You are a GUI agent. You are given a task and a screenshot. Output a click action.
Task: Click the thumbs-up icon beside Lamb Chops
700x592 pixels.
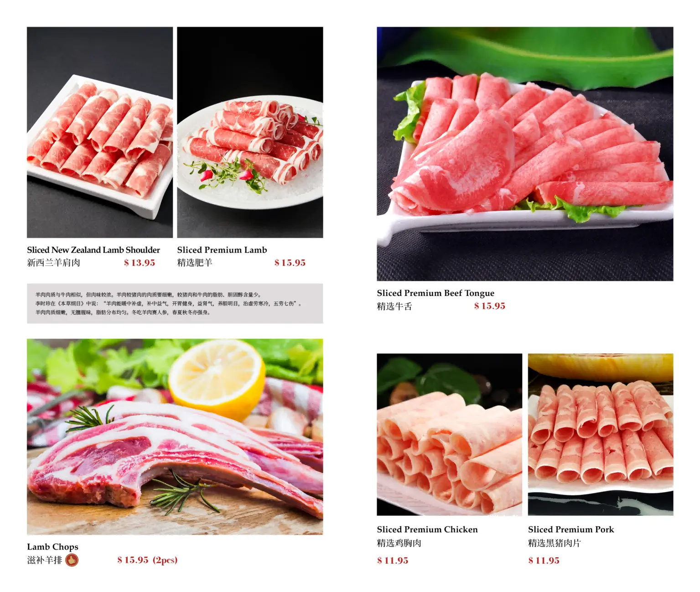[72, 560]
